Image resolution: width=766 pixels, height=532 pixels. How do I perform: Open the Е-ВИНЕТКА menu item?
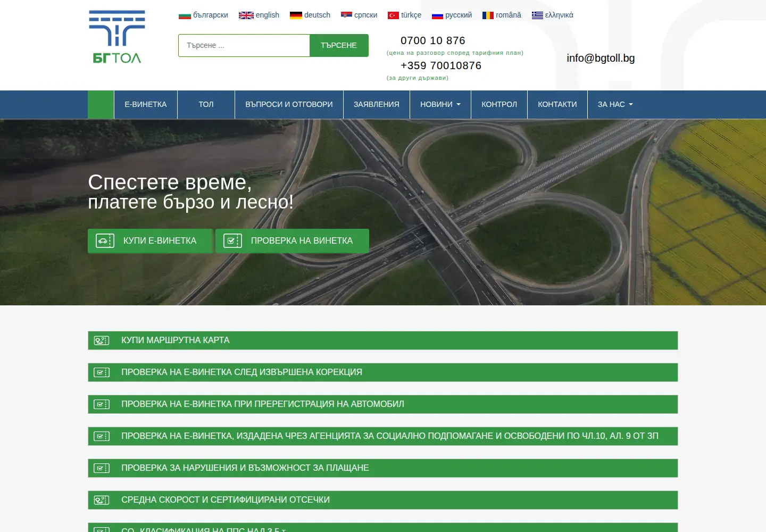[146, 104]
